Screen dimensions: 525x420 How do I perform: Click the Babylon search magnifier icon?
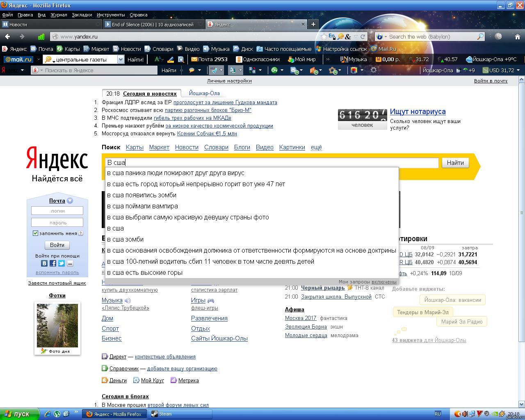click(480, 37)
